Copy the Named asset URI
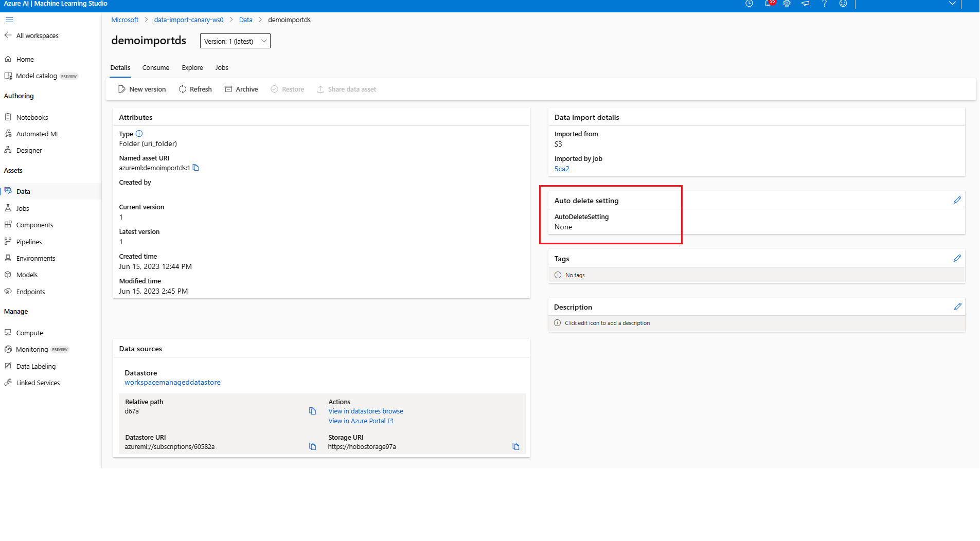Image resolution: width=980 pixels, height=541 pixels. pos(196,168)
